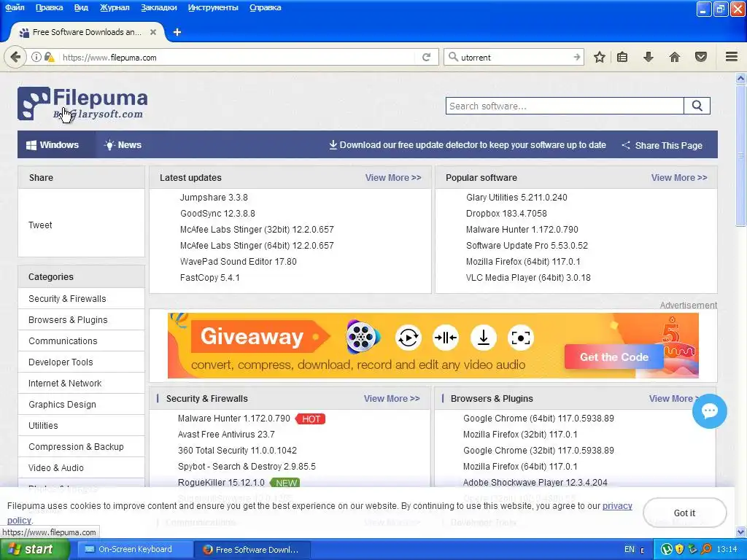Open Glary Utilities 5.211.0.240 entry

point(516,197)
